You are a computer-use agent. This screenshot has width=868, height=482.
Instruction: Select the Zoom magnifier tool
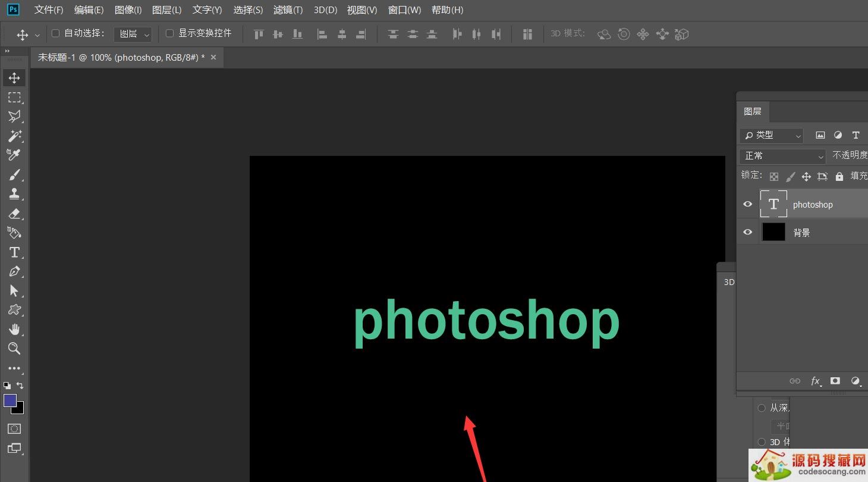14,349
